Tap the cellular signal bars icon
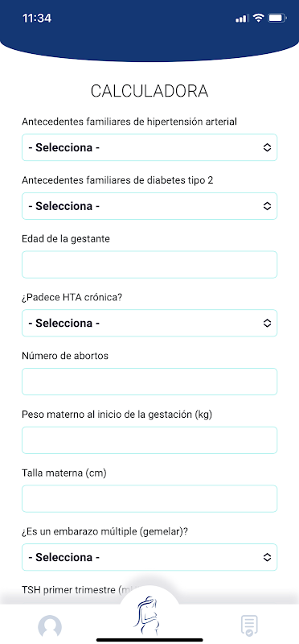This screenshot has width=299, height=644. (x=242, y=19)
